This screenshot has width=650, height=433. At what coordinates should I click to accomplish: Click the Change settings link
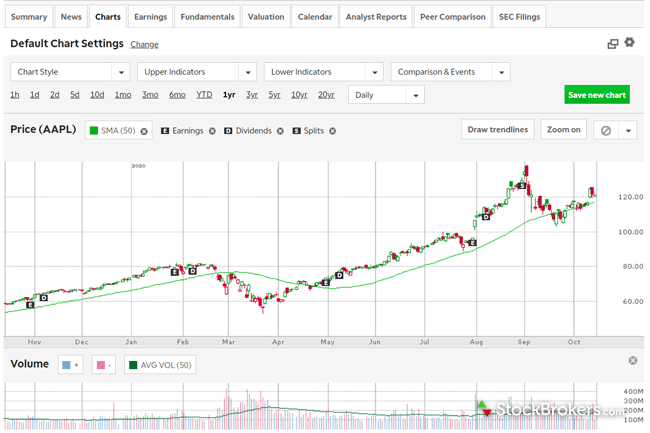(x=144, y=45)
